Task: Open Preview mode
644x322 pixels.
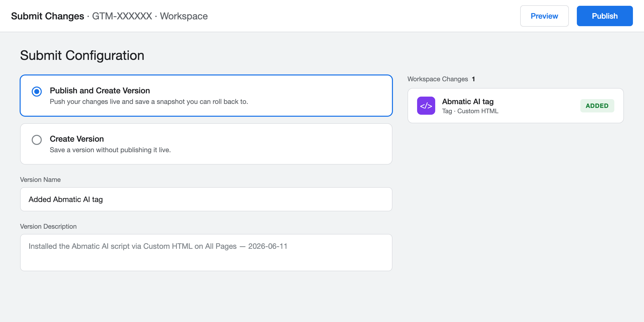Action: click(544, 16)
